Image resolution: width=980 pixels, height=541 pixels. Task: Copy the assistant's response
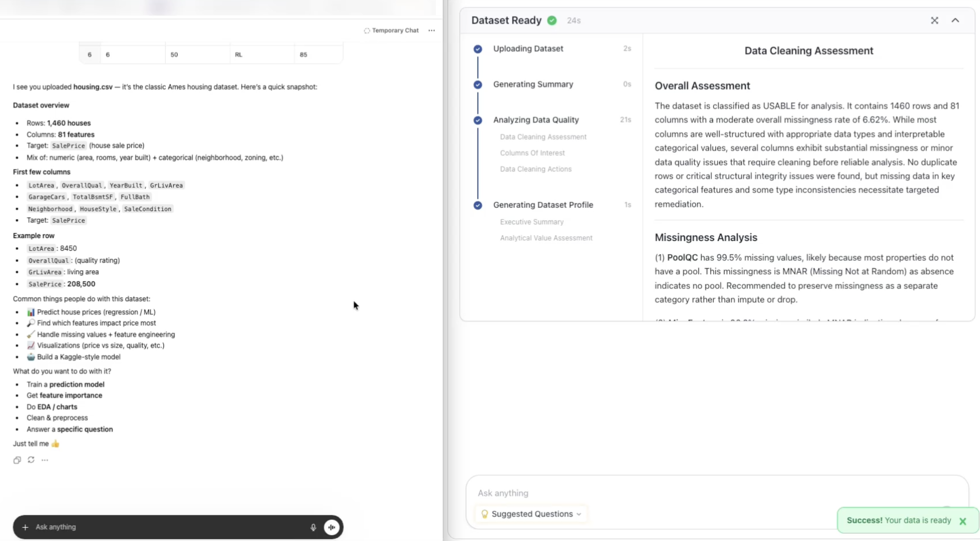(x=17, y=460)
